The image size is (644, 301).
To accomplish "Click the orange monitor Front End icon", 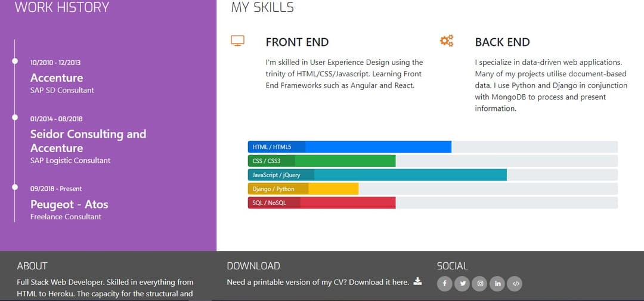I will point(237,41).
